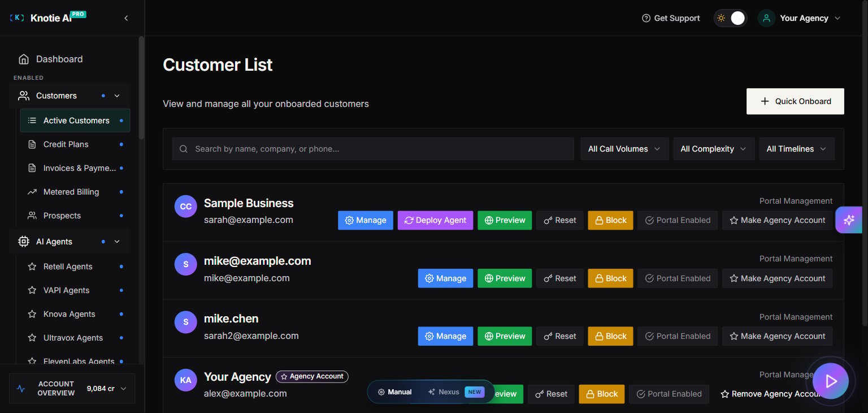Open Invoices & Payments in the sidebar
Image resolution: width=868 pixels, height=413 pixels.
coord(75,168)
